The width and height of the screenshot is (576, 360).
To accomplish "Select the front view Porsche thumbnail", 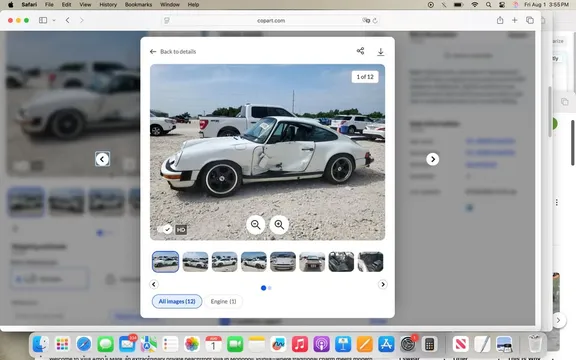I will point(283,262).
